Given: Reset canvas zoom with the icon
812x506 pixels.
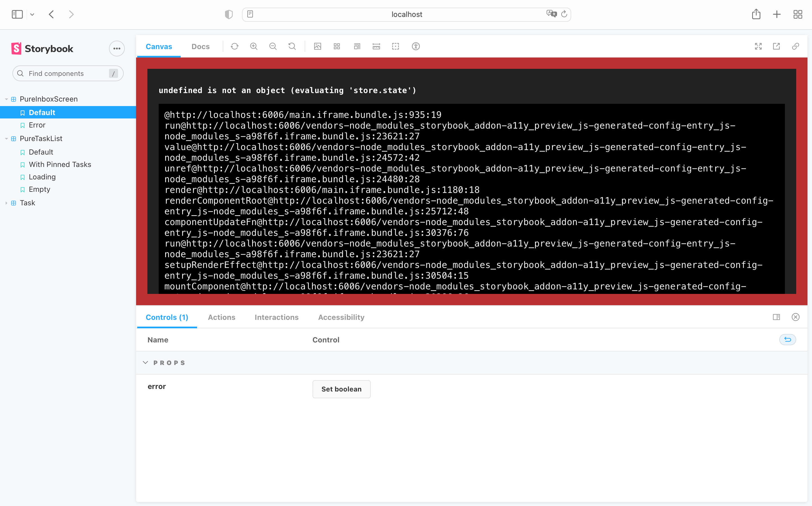Looking at the screenshot, I should click(292, 47).
